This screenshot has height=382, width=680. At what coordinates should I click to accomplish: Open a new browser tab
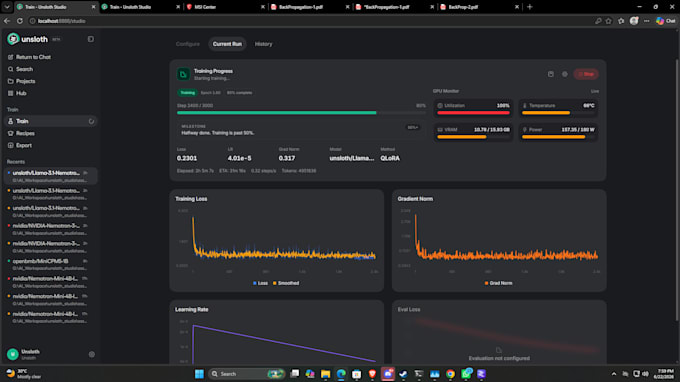click(x=530, y=7)
